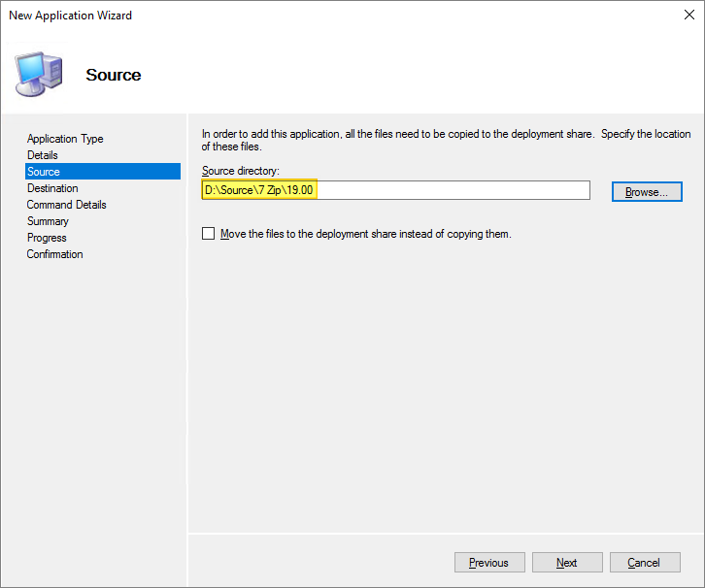Viewport: 705px width, 588px height.
Task: Open the Destination step in the sidebar
Action: pyautogui.click(x=53, y=188)
